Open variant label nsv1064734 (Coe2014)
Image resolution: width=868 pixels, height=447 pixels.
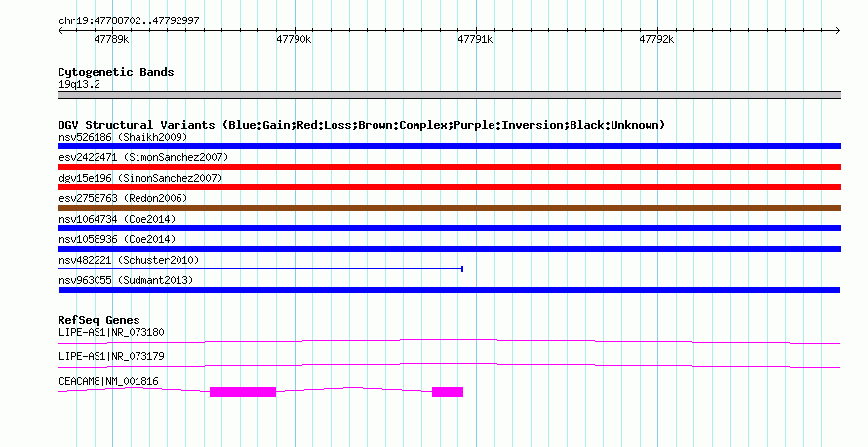(117, 219)
